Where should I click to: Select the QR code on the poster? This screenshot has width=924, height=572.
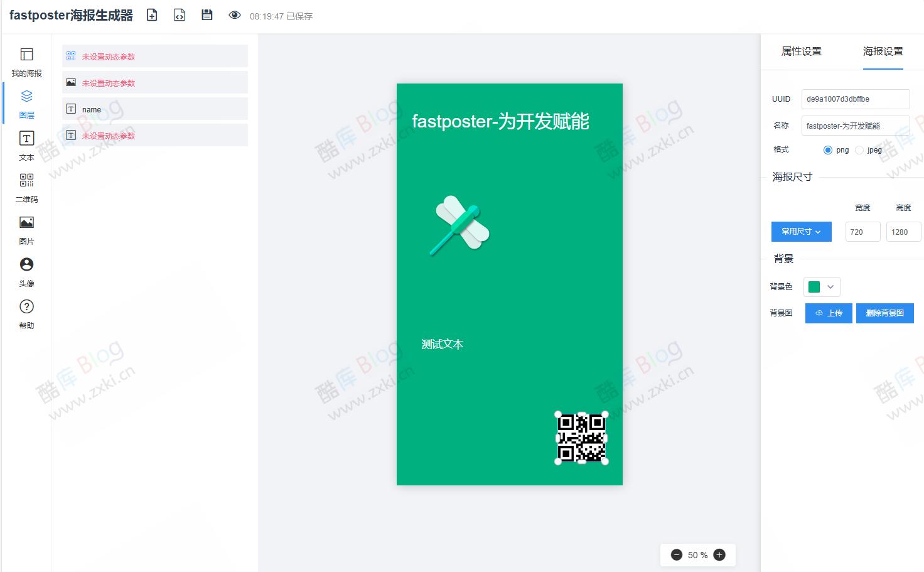coord(582,438)
